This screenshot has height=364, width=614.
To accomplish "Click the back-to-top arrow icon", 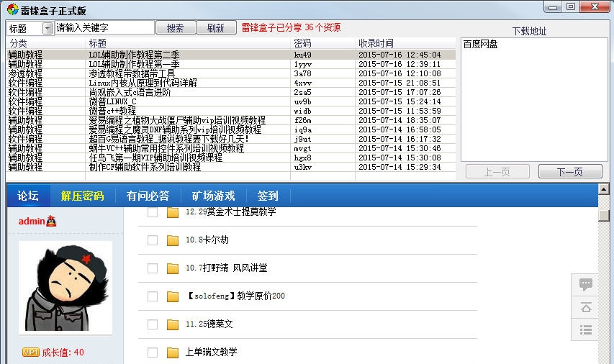I will 586,308.
